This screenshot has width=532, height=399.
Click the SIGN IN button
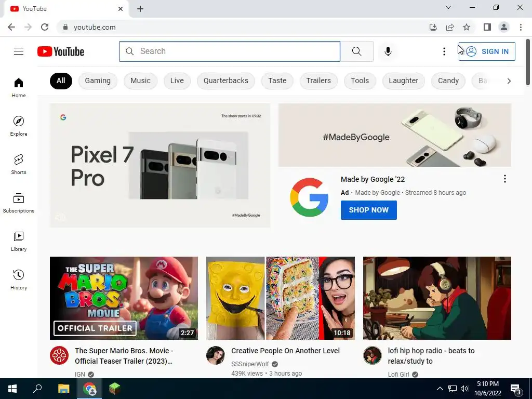[x=487, y=51]
